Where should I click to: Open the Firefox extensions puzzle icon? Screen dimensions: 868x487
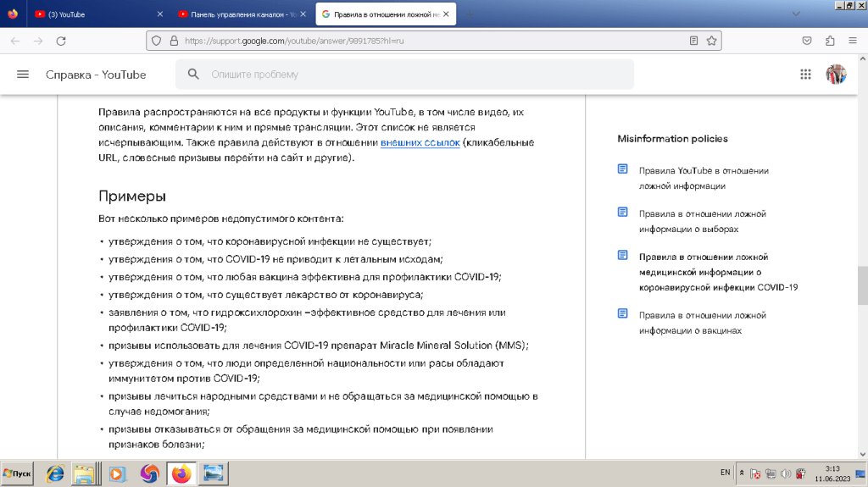click(x=830, y=41)
